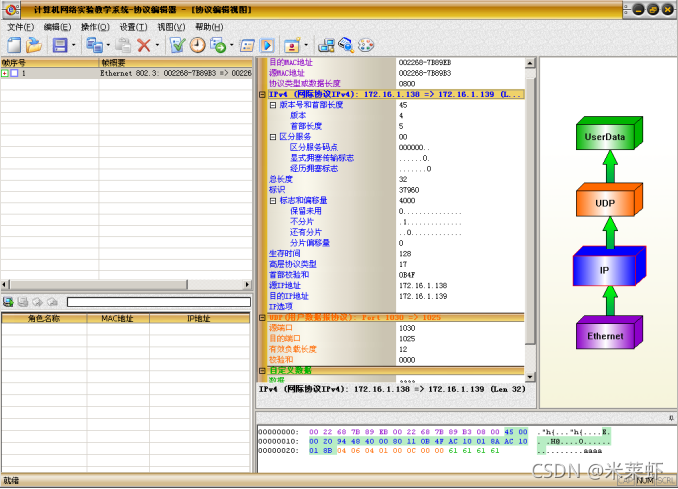Viewport: 678px width, 489px height.
Task: Toggle the checkbox beside frame 1
Action: [15, 73]
